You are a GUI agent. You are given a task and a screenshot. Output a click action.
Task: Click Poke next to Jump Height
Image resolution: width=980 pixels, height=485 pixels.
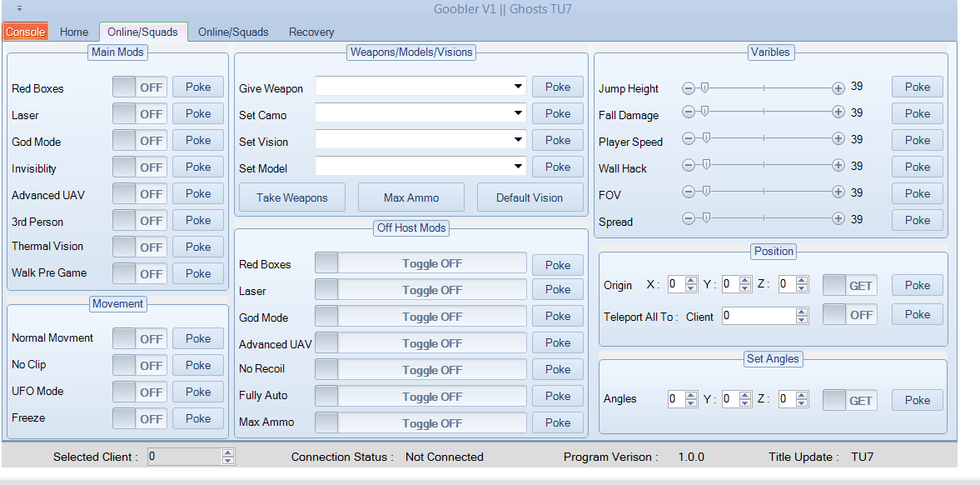[x=918, y=87]
